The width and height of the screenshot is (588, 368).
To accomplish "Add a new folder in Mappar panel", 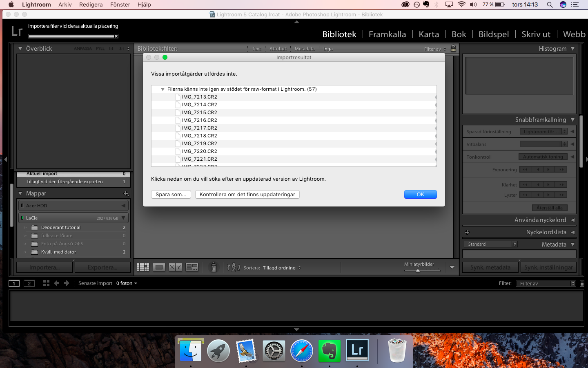I will (126, 193).
